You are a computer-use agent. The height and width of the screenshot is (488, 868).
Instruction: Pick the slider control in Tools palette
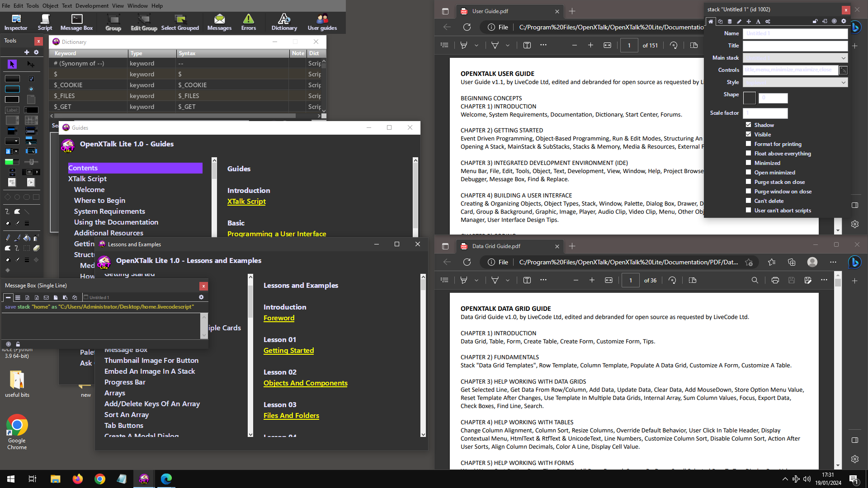(x=31, y=162)
